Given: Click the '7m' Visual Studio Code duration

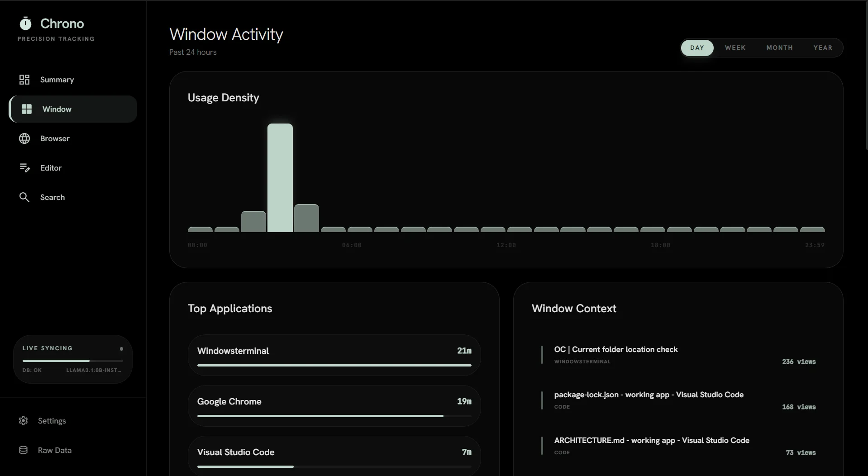Looking at the screenshot, I should pyautogui.click(x=467, y=452).
